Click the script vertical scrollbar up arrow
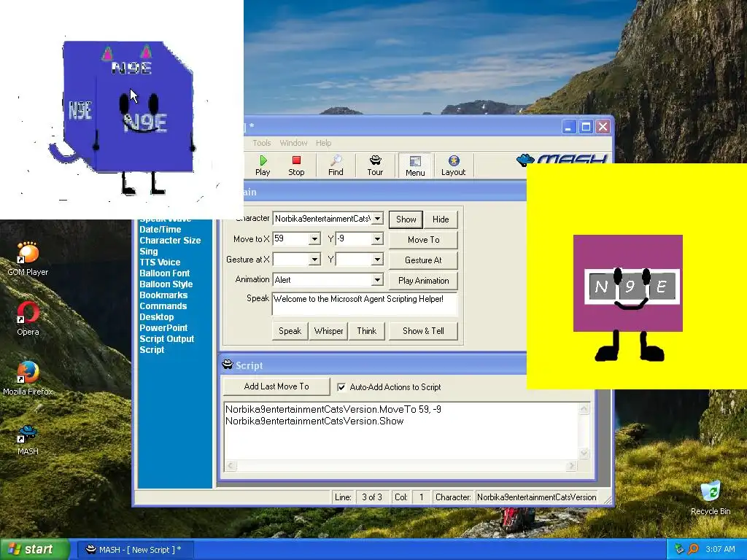This screenshot has width=747, height=560. click(584, 408)
